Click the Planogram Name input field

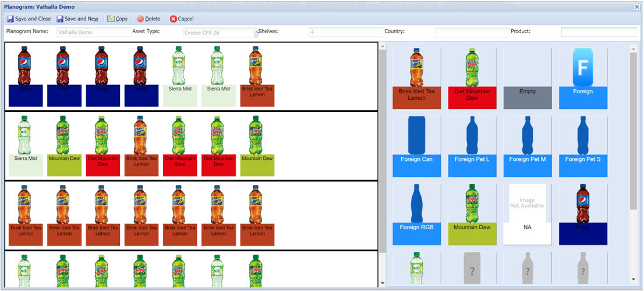tap(94, 32)
